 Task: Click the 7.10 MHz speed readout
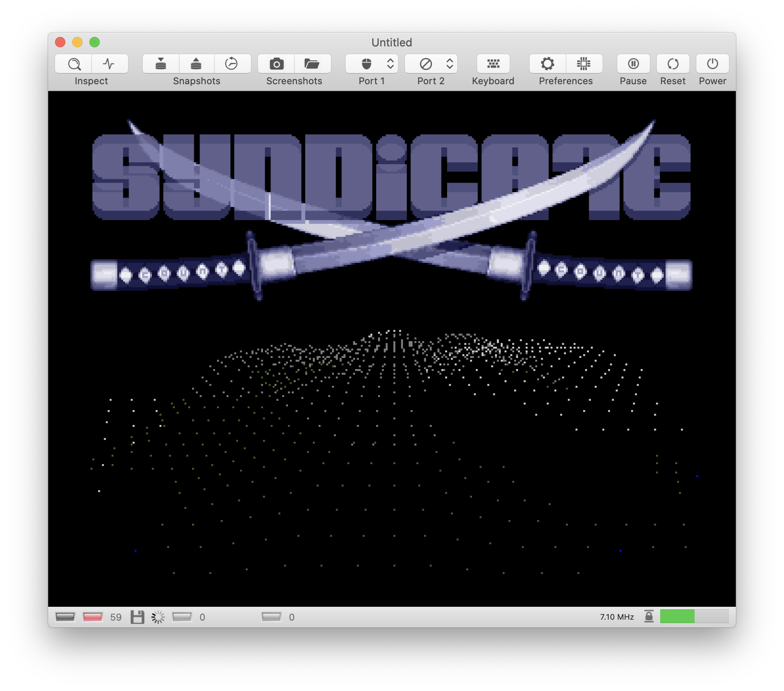pos(617,617)
